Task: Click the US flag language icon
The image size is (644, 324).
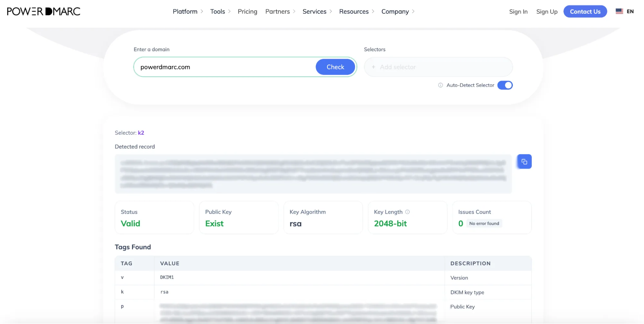Action: [619, 11]
